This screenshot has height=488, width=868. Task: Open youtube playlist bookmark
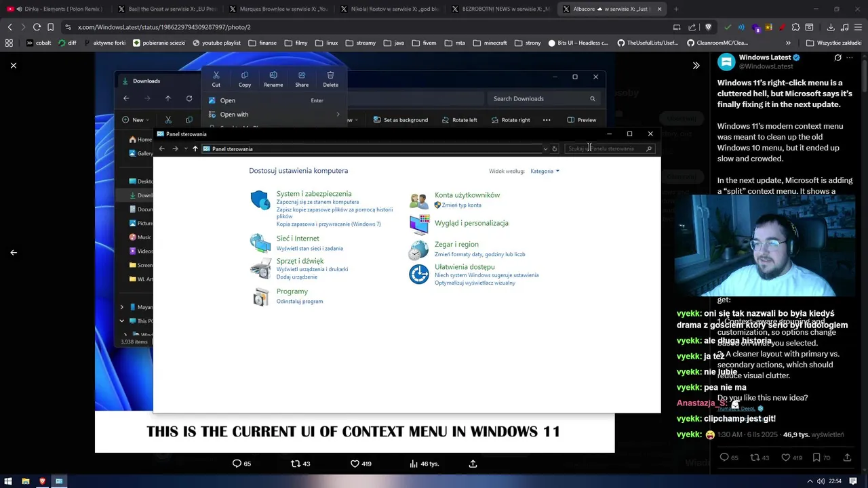pos(217,43)
